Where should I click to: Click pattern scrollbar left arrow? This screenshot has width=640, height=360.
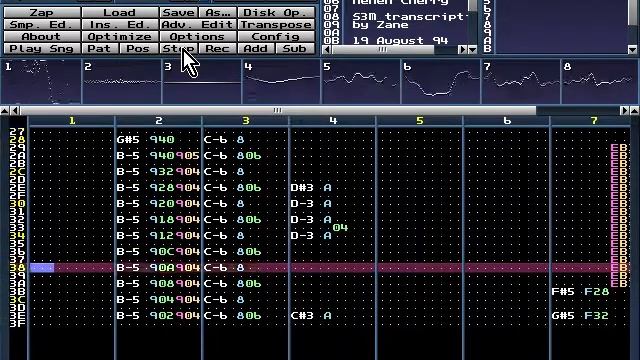click(x=15, y=110)
